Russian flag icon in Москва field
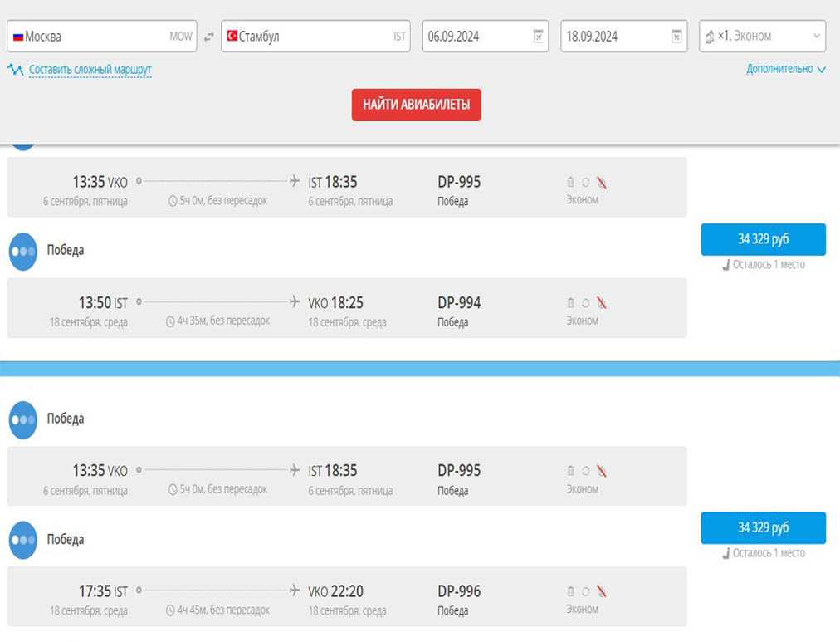This screenshot has height=642, width=840. point(18,37)
